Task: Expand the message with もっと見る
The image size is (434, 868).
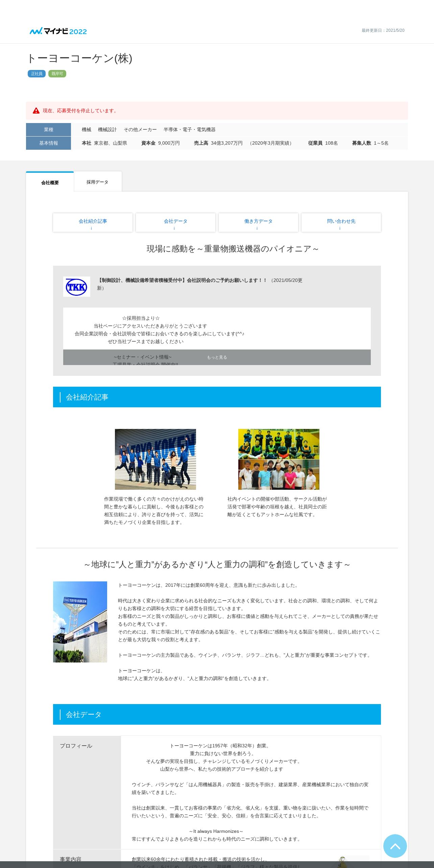Action: 217,357
